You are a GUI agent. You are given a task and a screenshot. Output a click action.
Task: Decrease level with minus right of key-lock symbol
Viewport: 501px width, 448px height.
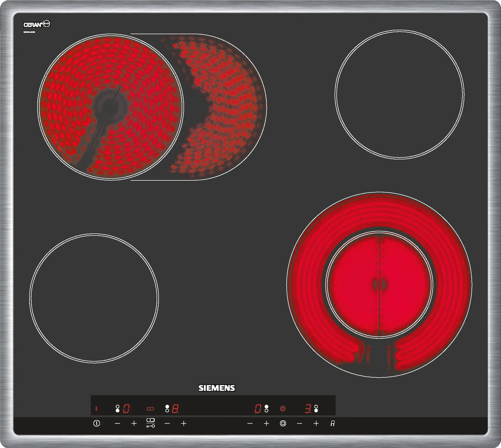coord(167,423)
